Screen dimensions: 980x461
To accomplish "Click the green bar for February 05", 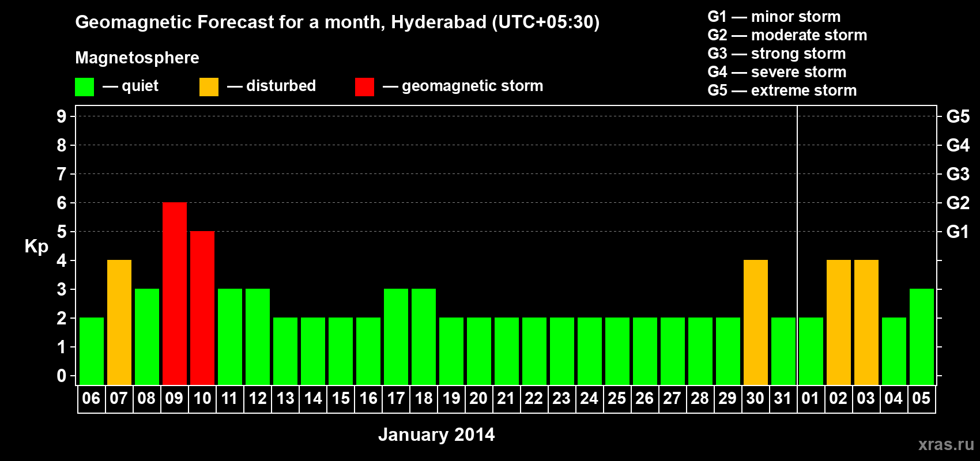I will pos(922,337).
